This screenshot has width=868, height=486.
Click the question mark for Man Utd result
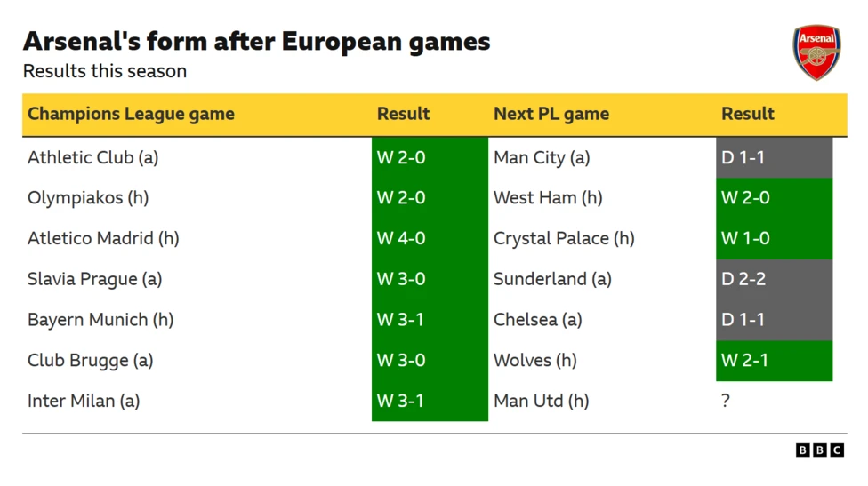coord(726,401)
